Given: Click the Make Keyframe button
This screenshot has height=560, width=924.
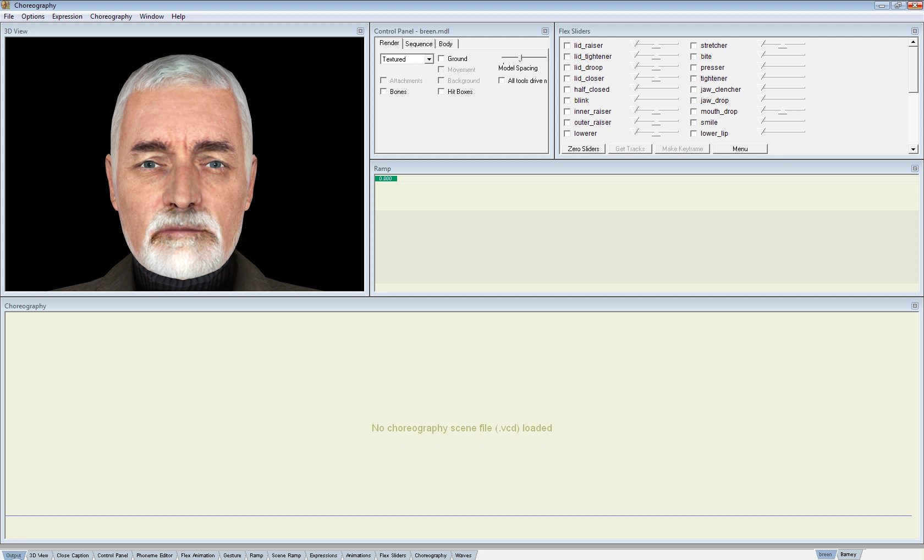Looking at the screenshot, I should point(682,148).
